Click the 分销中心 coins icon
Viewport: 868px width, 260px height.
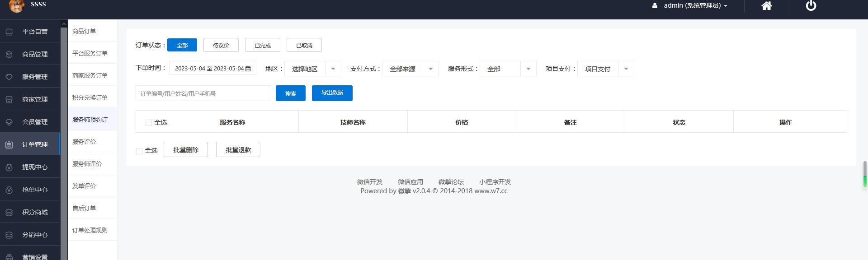click(x=9, y=235)
